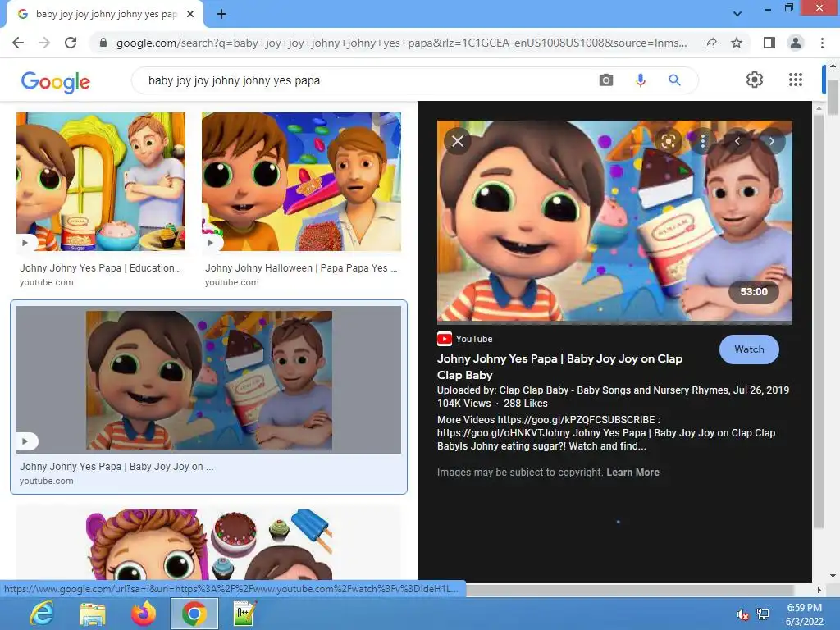Close the image preview panel with X
840x630 pixels.
tap(458, 141)
